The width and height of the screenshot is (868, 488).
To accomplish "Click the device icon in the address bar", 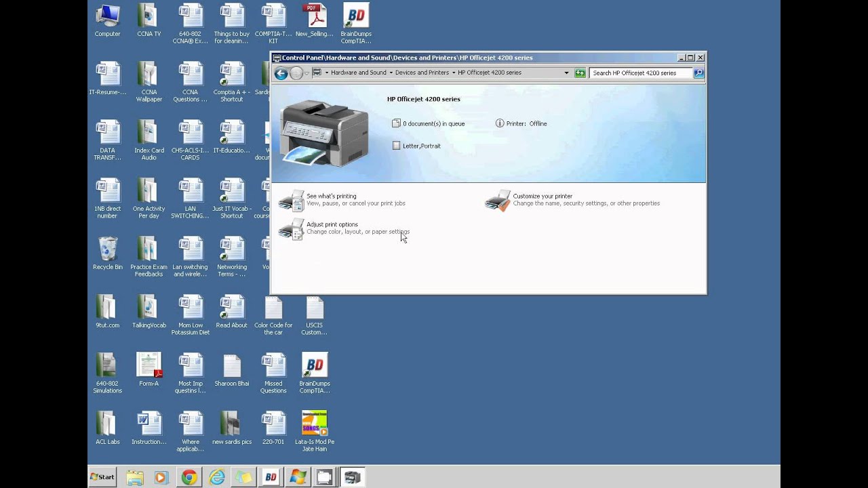I will 317,73.
